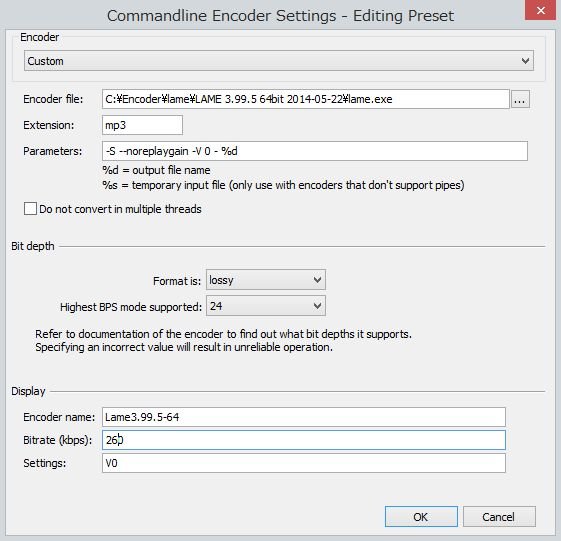Viewport: 561px width, 541px height.
Task: Click the Parameters text field
Action: [x=314, y=151]
